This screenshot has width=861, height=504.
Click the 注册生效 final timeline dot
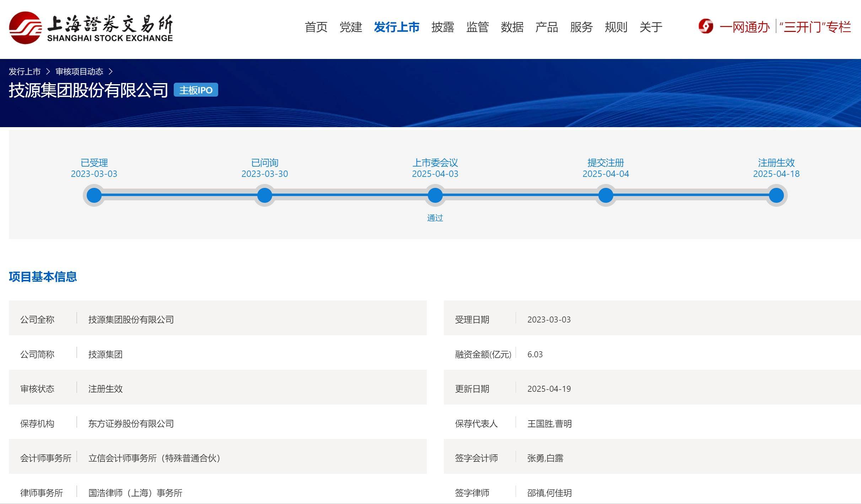776,195
